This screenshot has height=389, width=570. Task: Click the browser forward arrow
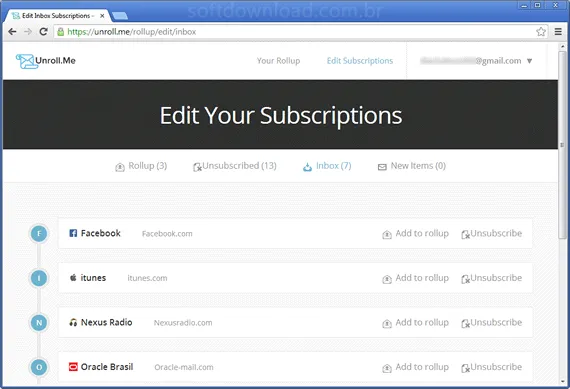pyautogui.click(x=28, y=32)
